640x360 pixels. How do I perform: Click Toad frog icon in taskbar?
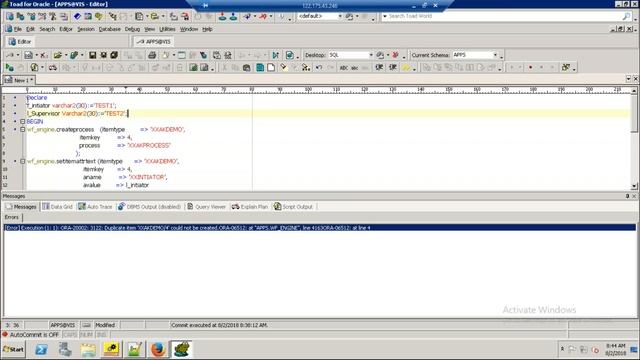click(181, 349)
